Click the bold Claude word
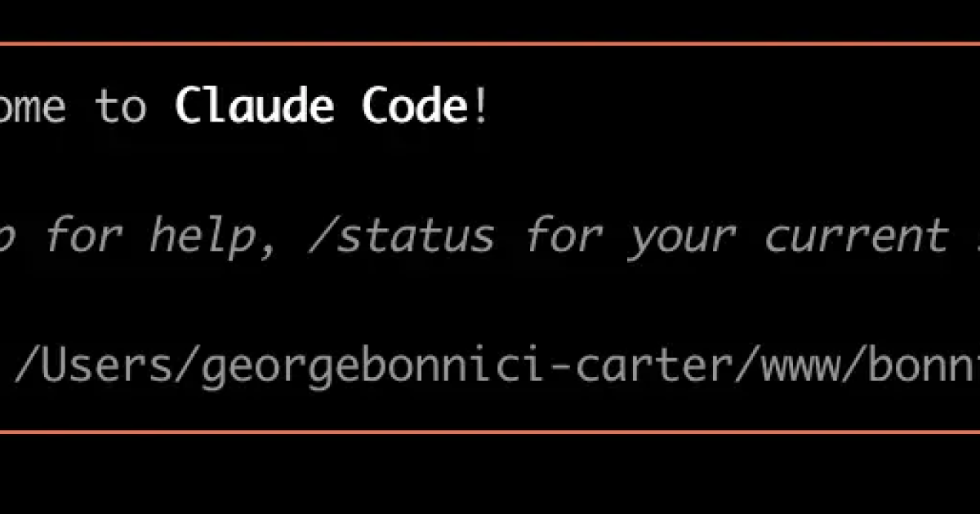 point(254,106)
